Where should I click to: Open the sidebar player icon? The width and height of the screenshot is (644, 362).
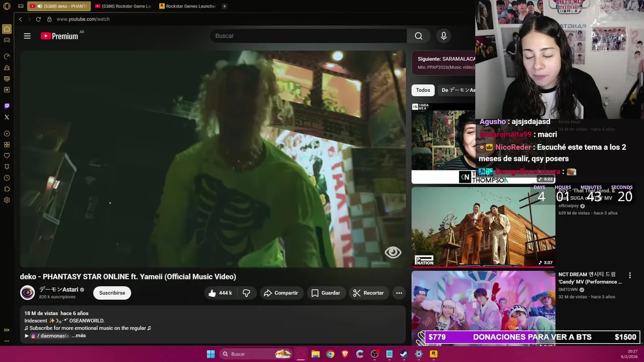pyautogui.click(x=7, y=134)
